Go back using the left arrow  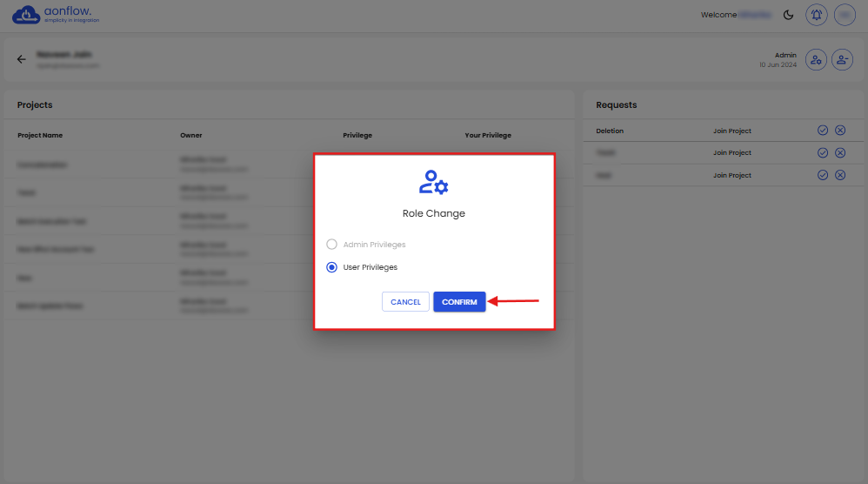point(22,59)
